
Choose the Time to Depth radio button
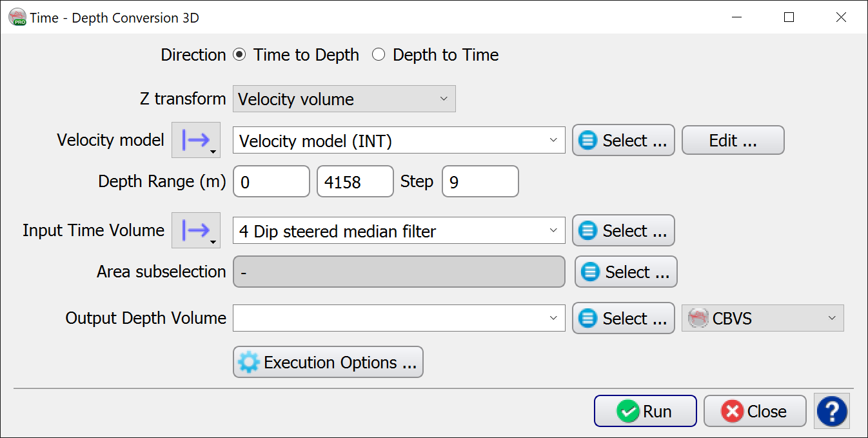(240, 55)
